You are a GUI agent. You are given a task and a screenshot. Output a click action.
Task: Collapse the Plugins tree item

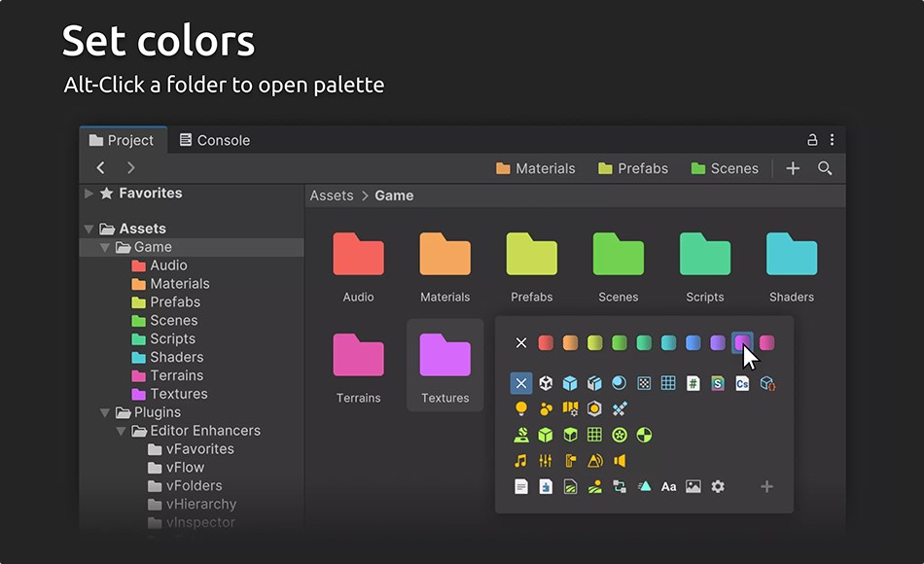pos(105,411)
